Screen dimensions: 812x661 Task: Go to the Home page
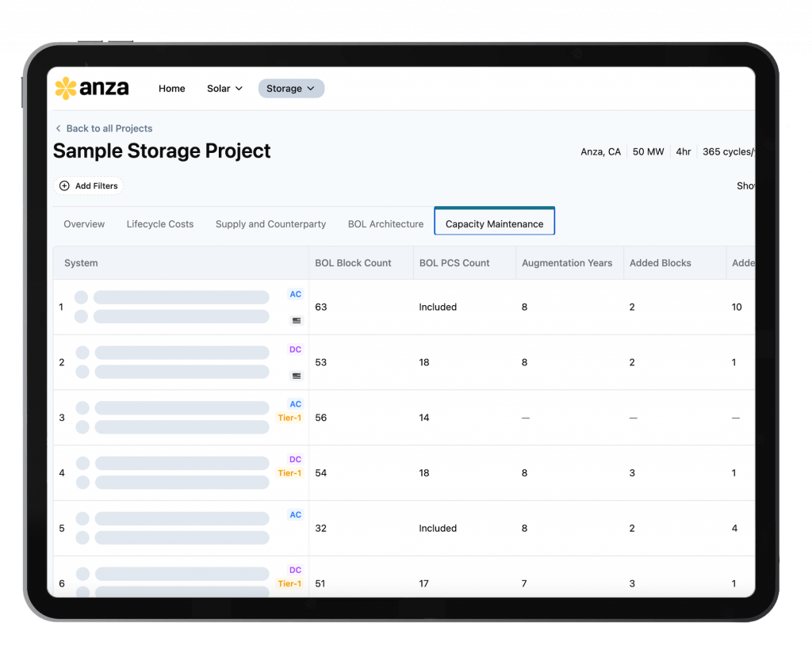171,89
